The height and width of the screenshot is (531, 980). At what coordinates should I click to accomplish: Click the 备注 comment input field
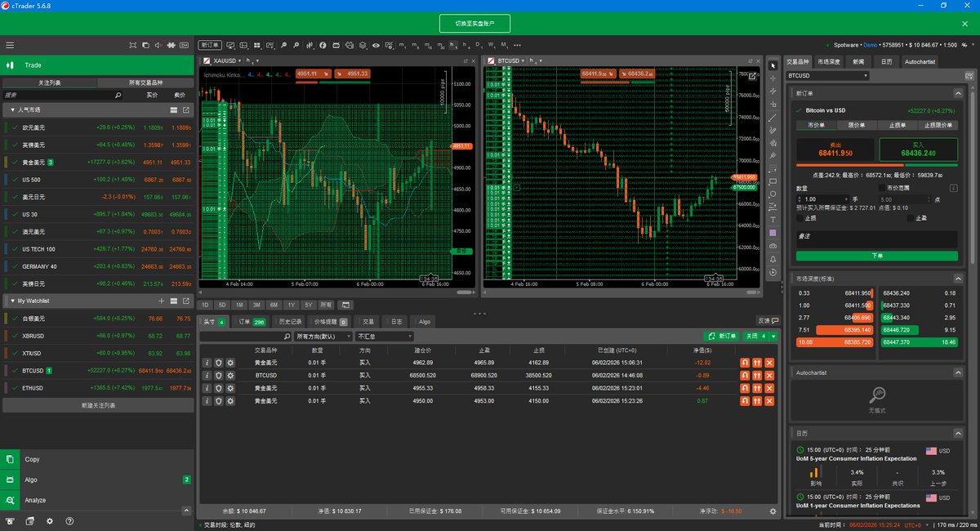click(x=877, y=239)
